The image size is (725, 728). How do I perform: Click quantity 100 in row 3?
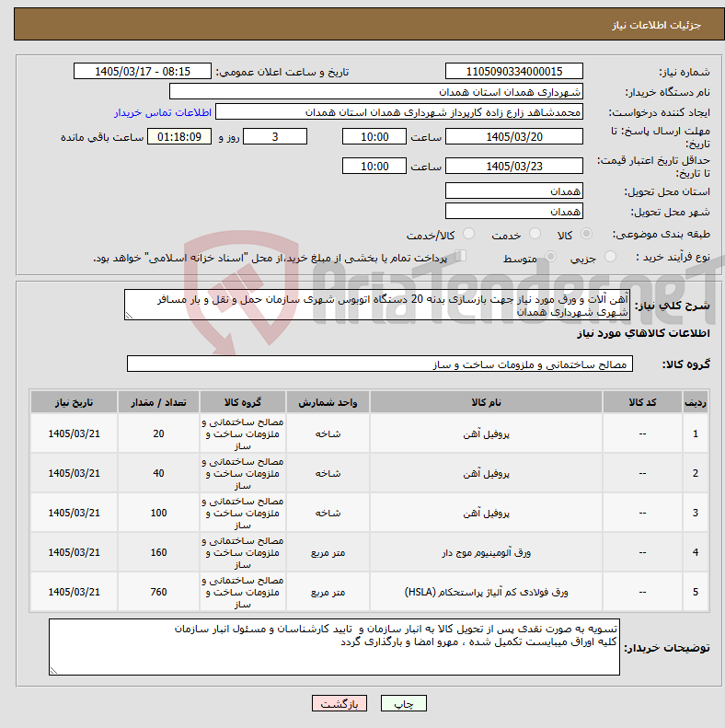click(x=159, y=513)
